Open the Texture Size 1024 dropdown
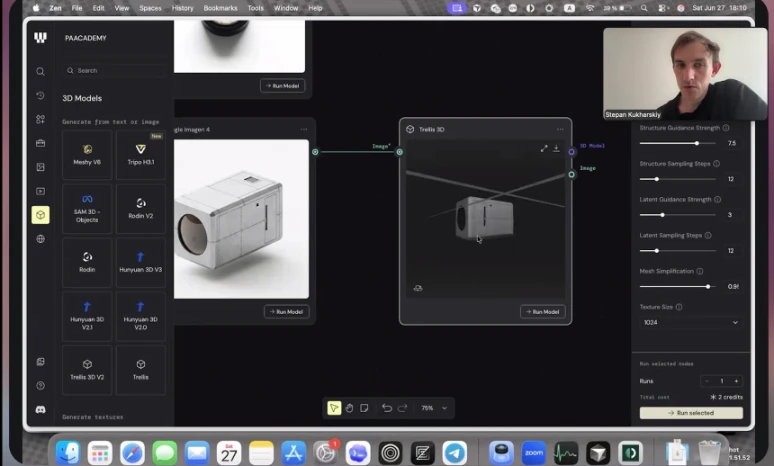 691,322
